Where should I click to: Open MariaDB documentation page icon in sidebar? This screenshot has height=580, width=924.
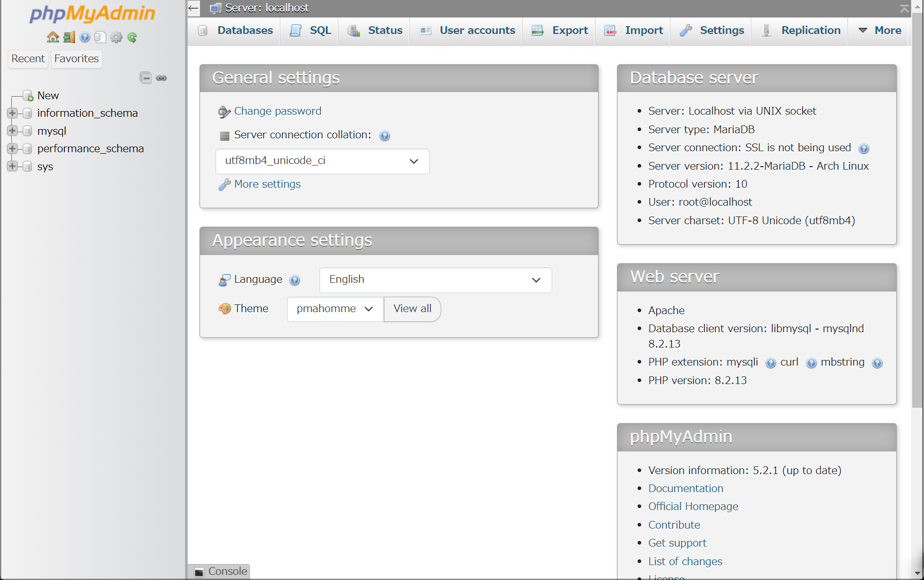[101, 37]
